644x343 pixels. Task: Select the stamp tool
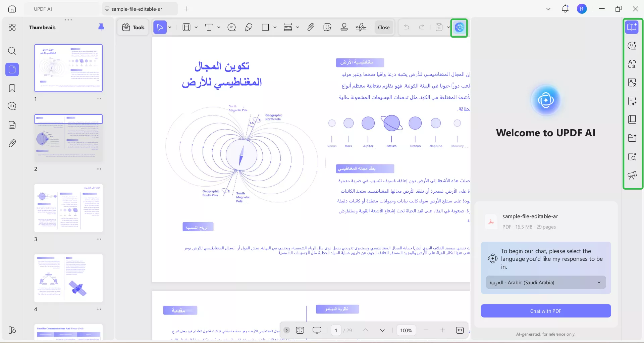[344, 27]
